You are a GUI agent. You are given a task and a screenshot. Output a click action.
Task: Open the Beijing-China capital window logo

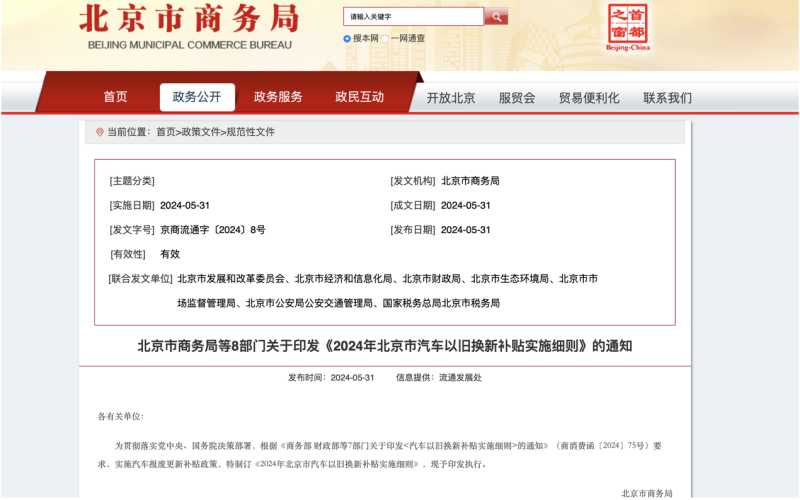click(628, 28)
